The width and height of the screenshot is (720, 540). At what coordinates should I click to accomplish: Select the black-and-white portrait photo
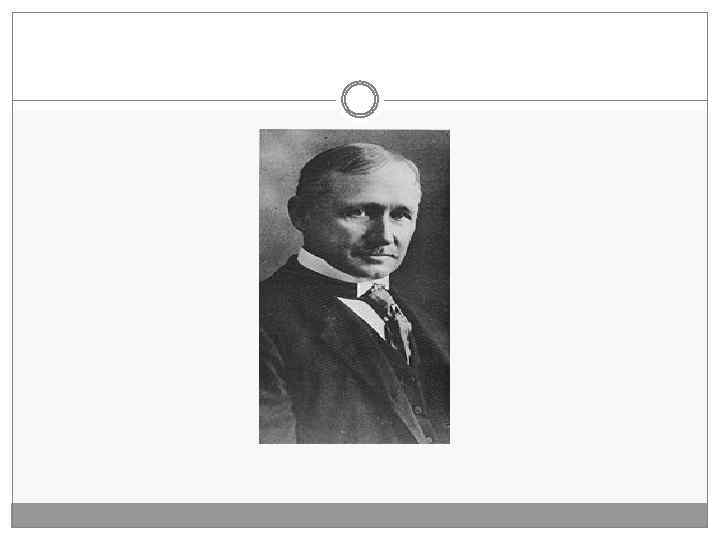354,287
